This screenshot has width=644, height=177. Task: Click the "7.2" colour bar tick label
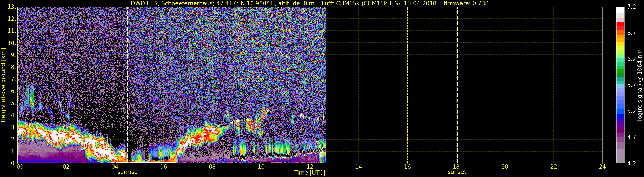(x=632, y=7)
